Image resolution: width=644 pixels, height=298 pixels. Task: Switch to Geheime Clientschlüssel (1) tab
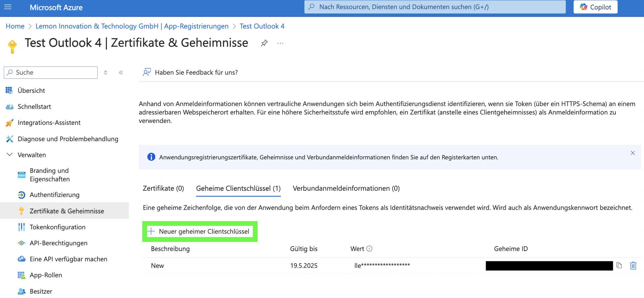click(x=238, y=188)
